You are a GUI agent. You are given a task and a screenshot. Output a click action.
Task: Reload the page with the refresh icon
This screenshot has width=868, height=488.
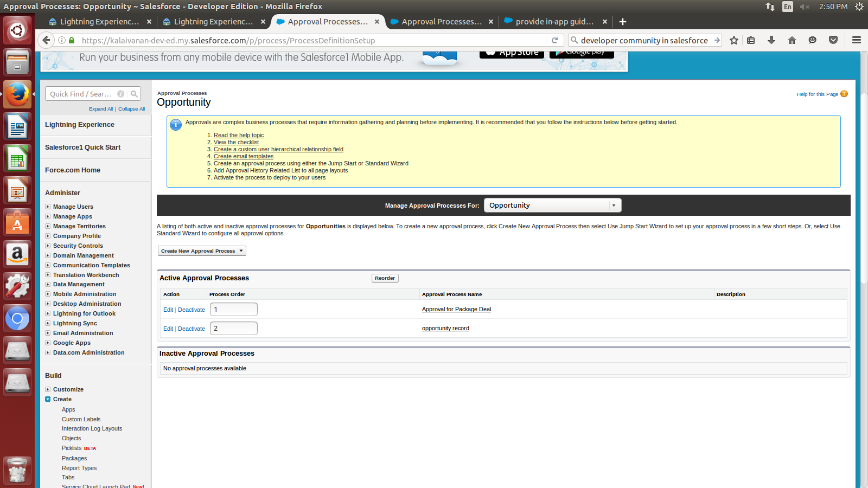(x=554, y=40)
